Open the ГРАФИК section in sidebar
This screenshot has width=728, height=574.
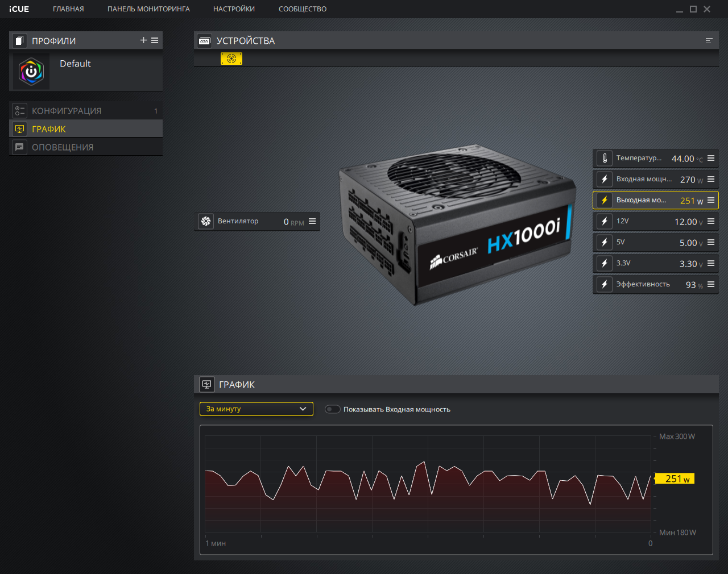coord(86,129)
